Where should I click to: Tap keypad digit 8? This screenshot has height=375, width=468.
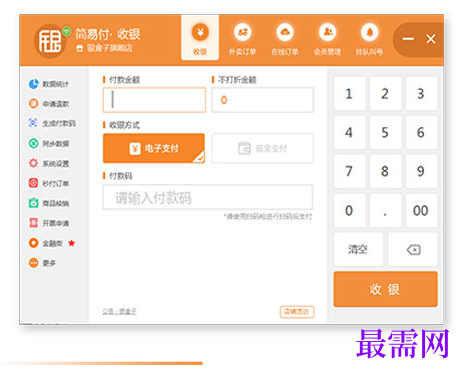pos(385,171)
